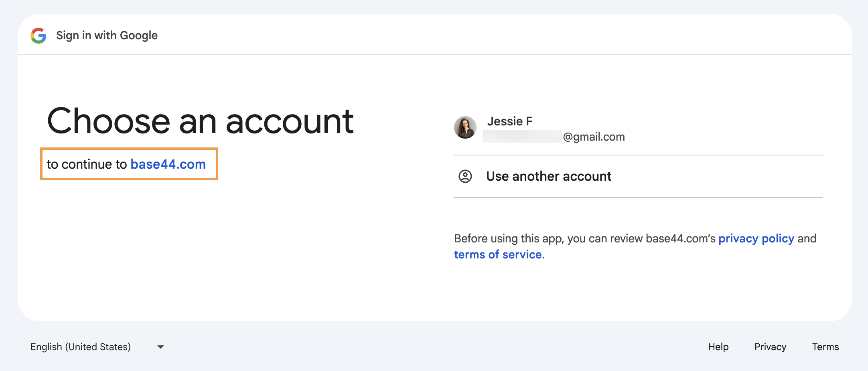Open the Help footer link
The image size is (868, 371).
pos(718,347)
